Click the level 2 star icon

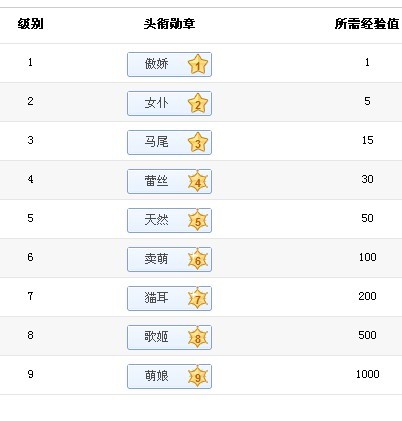point(198,103)
